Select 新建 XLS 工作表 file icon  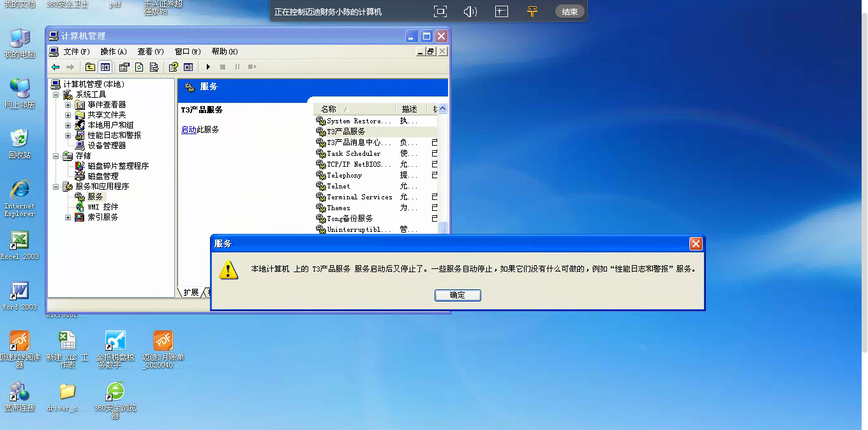coord(67,349)
